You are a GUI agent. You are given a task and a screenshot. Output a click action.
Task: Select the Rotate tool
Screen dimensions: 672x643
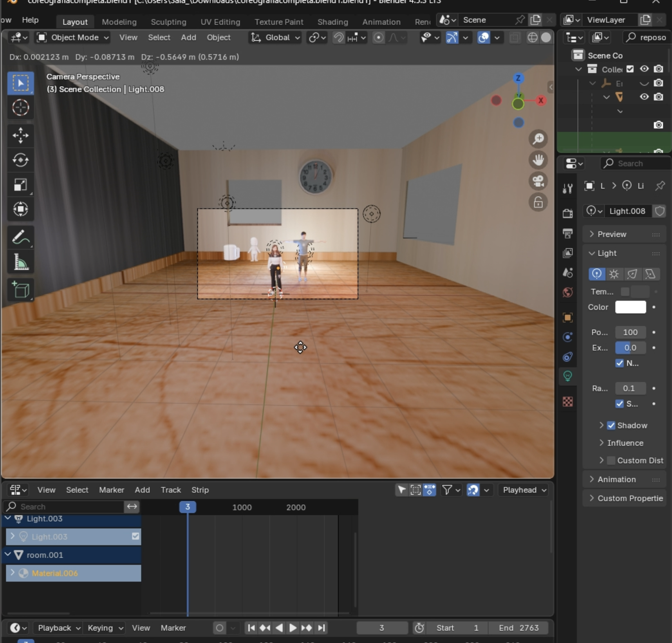pyautogui.click(x=20, y=160)
